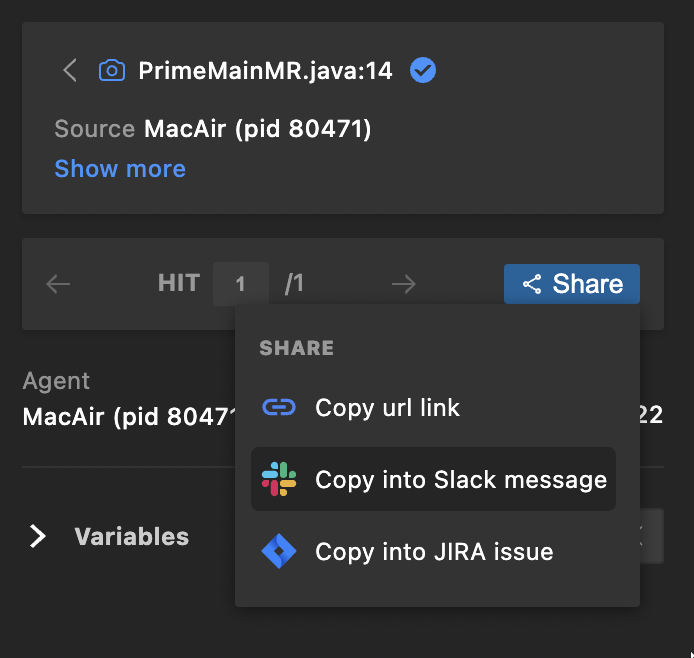
Task: Click the PrimeMainMR.java:14 title
Action: (x=265, y=71)
